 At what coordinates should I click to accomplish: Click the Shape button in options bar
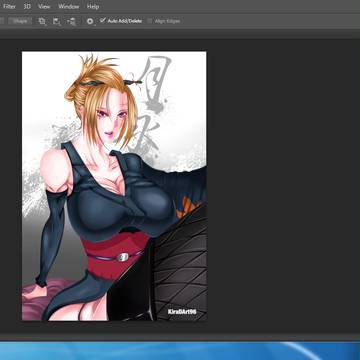pos(20,21)
